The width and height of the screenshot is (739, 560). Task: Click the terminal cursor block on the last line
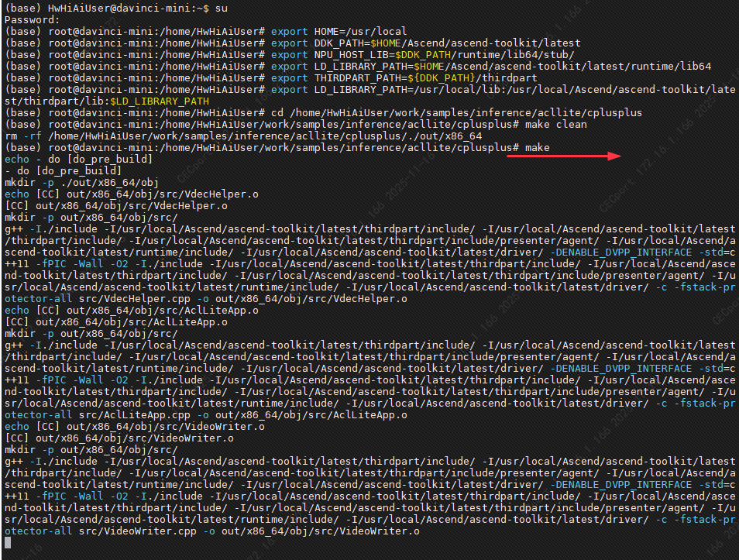(8, 543)
